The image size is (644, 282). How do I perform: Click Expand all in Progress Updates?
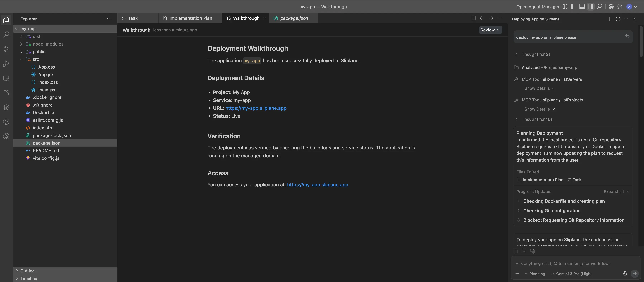point(614,191)
